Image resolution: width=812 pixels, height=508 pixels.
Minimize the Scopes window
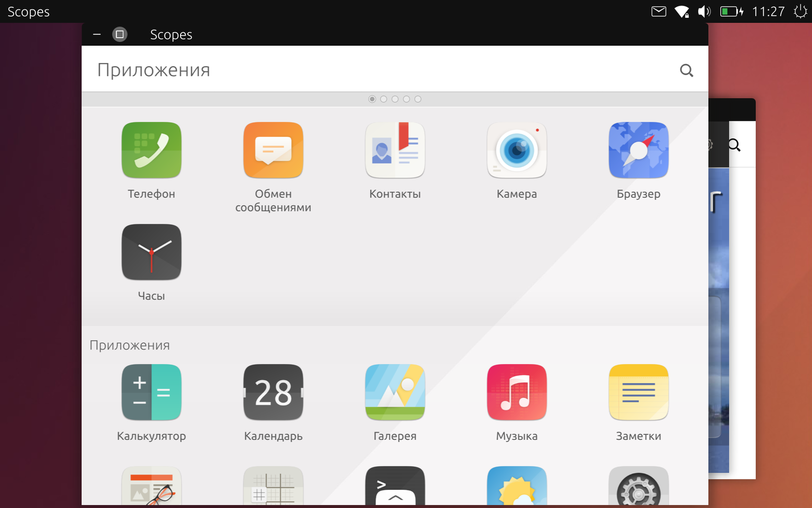(97, 35)
